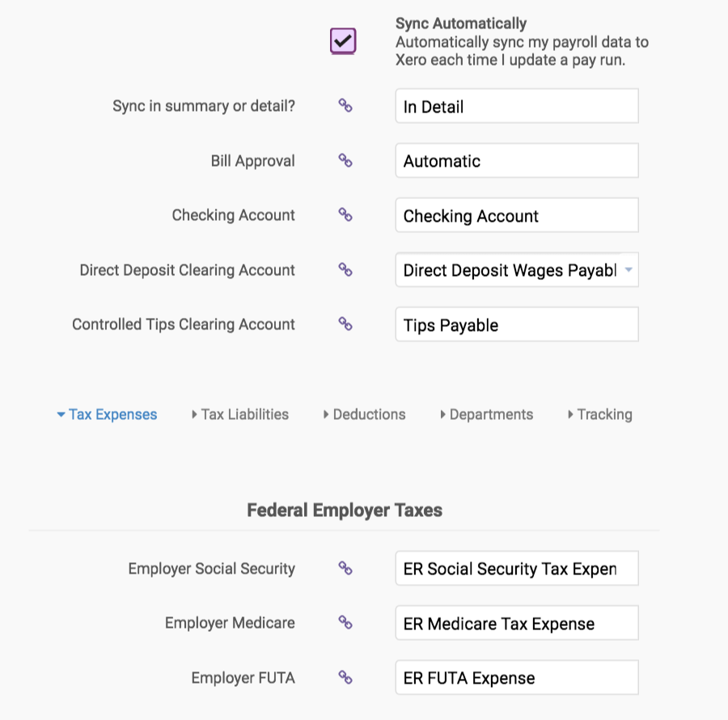Screen dimensions: 728x720
Task: Click the Tips Payable account field
Action: (517, 324)
